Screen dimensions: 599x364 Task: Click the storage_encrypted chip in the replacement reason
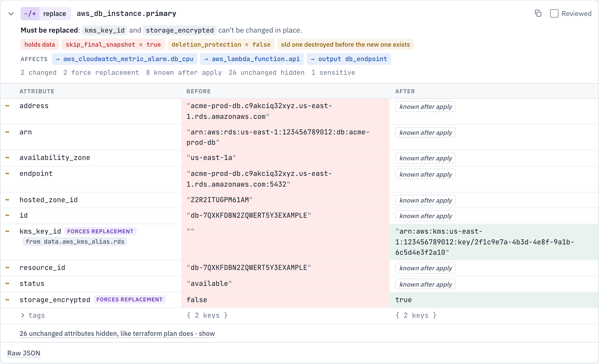180,30
